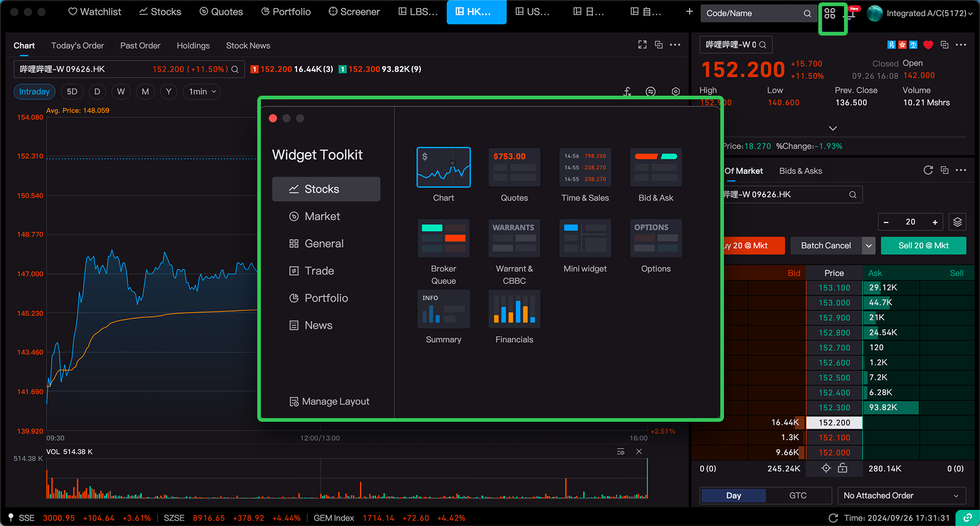Select the Chart widget thumbnail
Screen dimensions: 980x526
443,167
